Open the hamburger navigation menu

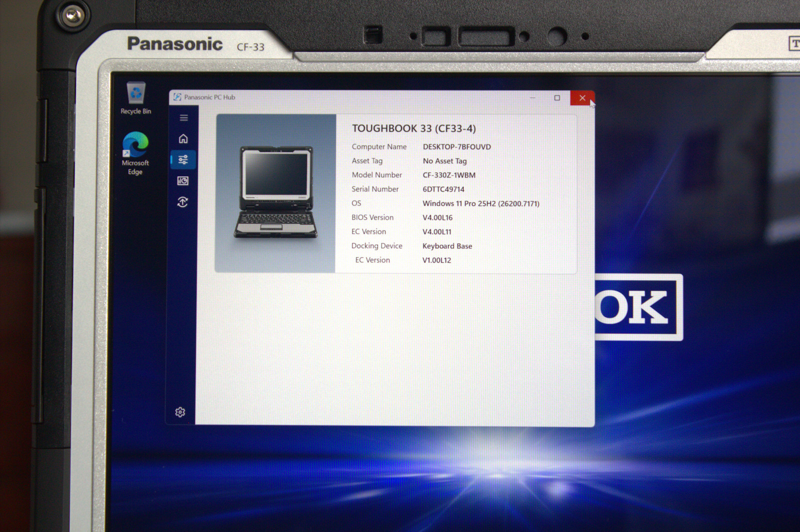coord(183,118)
